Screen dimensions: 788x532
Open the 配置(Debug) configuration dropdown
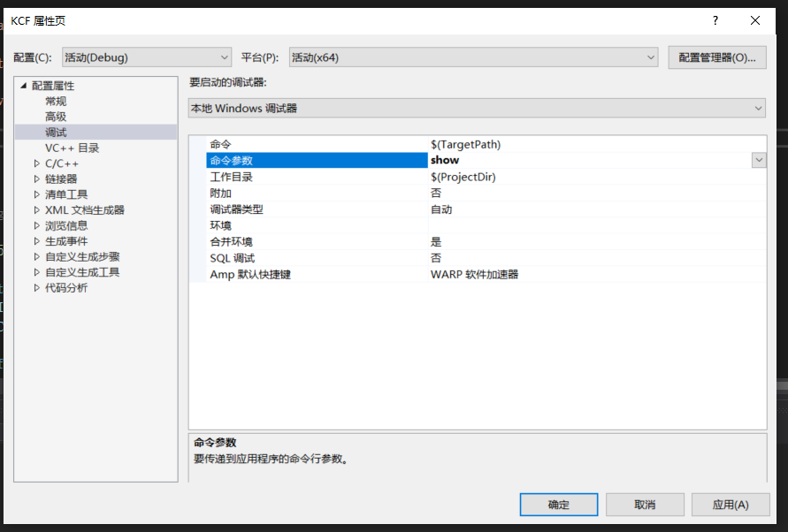click(x=224, y=57)
